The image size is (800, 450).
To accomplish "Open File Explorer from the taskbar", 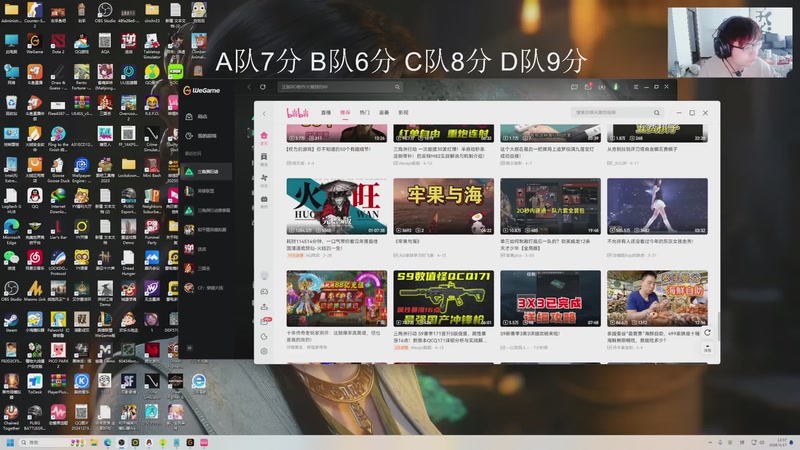I will [94, 442].
